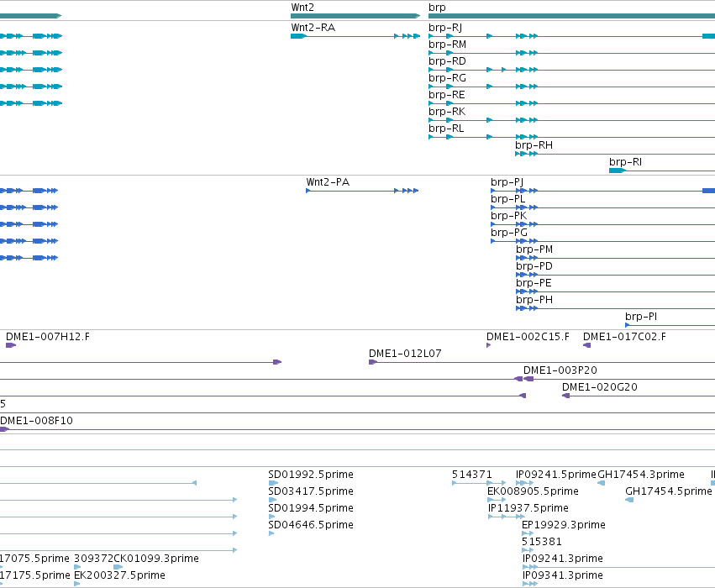Click the brp-RH transcript label
The width and height of the screenshot is (715, 588).
click(x=534, y=145)
